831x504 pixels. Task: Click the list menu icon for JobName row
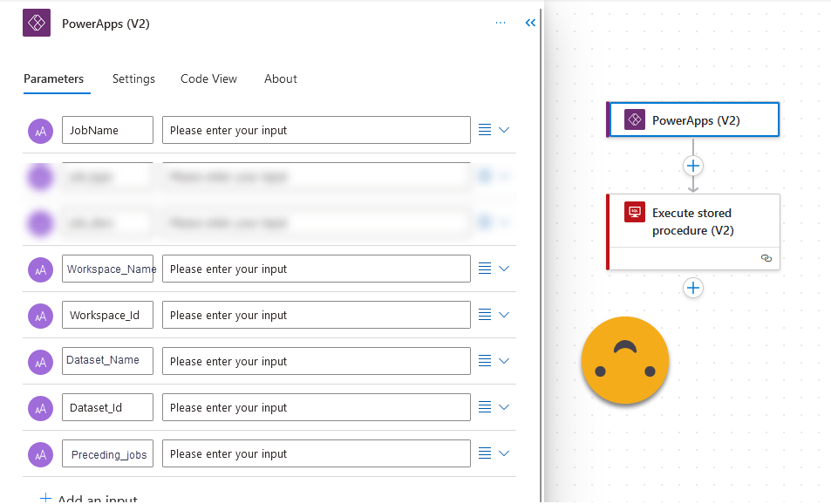[x=485, y=130]
